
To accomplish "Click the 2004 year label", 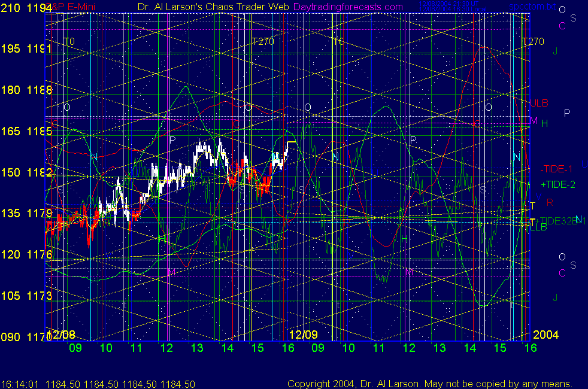I will coord(545,333).
